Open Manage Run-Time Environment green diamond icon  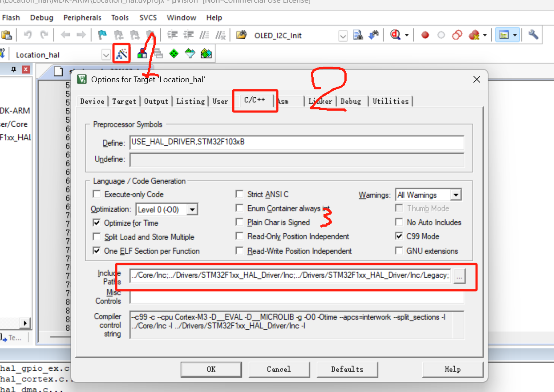click(x=174, y=54)
